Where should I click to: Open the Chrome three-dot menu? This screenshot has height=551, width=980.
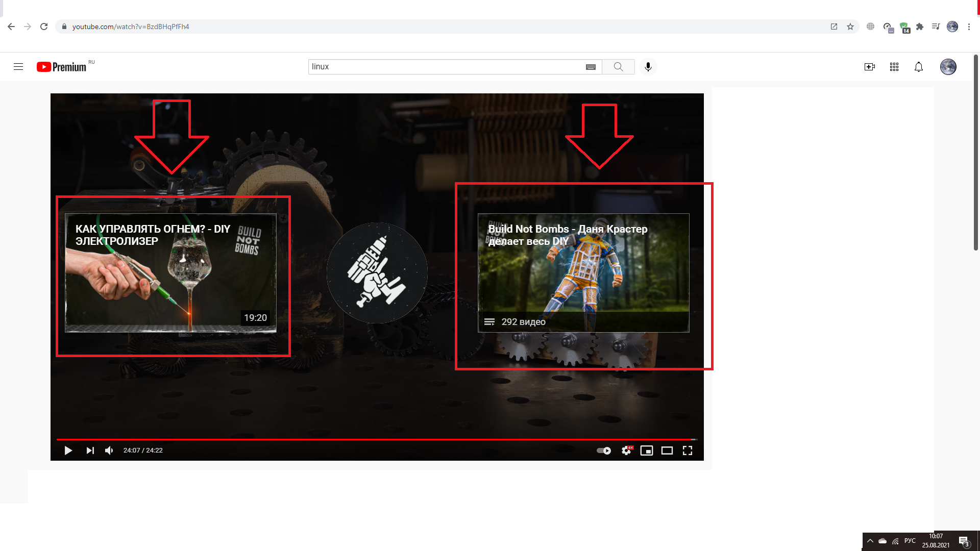969,27
